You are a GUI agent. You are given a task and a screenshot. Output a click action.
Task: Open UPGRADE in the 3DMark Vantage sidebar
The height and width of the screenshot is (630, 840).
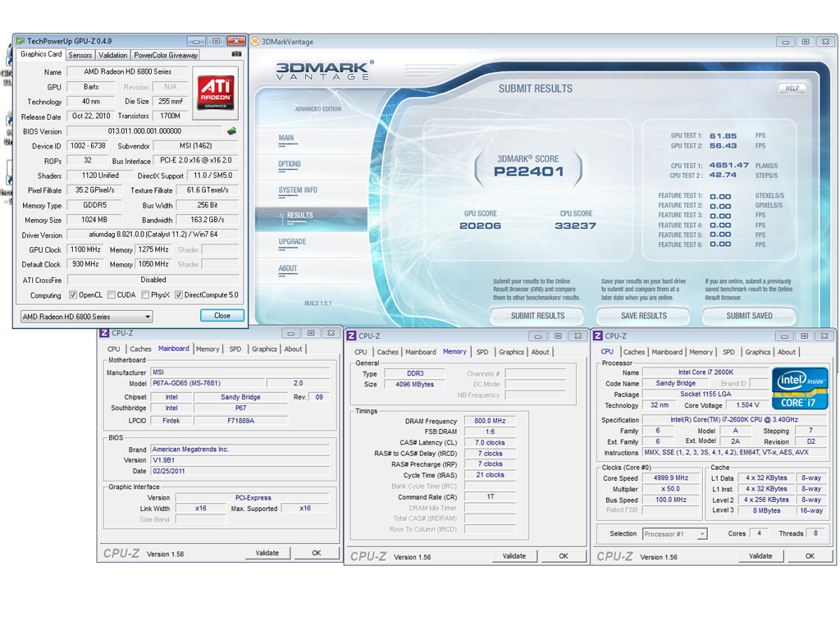coord(292,242)
